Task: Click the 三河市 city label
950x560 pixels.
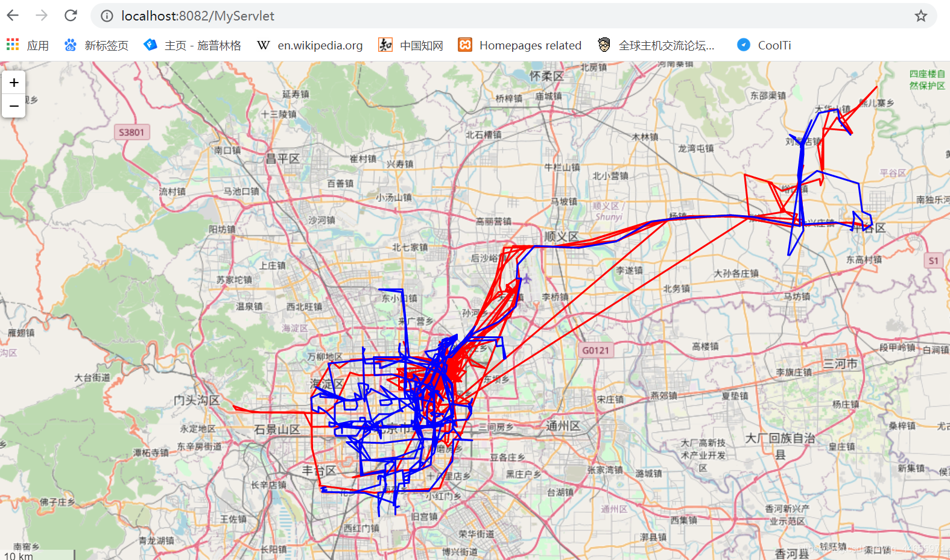Action: (x=840, y=363)
